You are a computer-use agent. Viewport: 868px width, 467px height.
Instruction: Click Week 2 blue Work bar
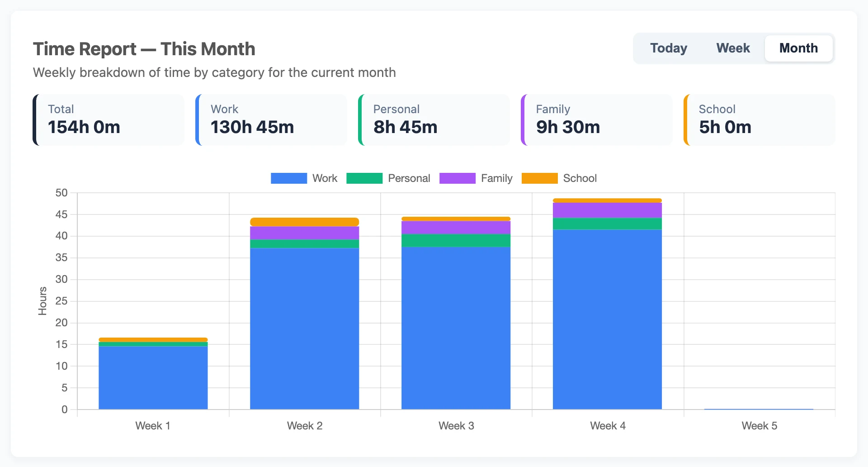(x=305, y=329)
